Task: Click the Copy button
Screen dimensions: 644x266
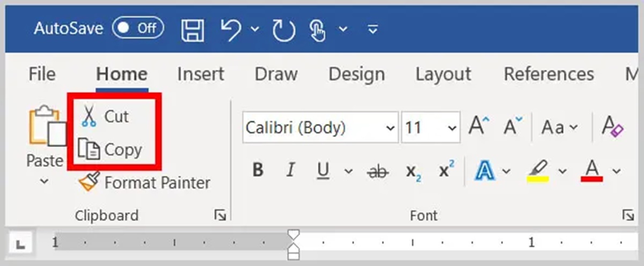Action: [x=110, y=149]
